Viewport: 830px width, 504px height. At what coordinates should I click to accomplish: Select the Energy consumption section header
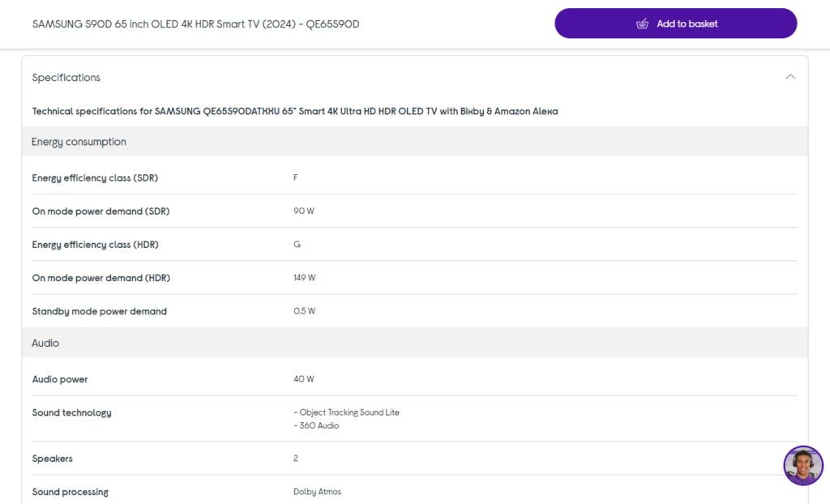tap(79, 141)
